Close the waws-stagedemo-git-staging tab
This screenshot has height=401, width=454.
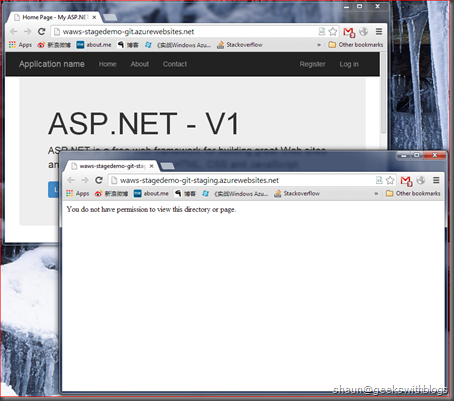[x=152, y=166]
